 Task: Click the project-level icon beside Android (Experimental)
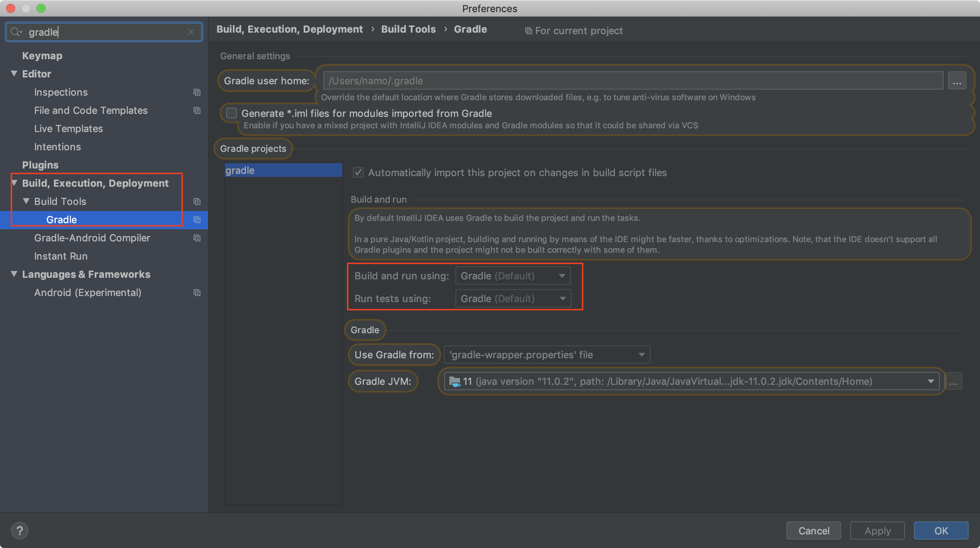(x=197, y=293)
